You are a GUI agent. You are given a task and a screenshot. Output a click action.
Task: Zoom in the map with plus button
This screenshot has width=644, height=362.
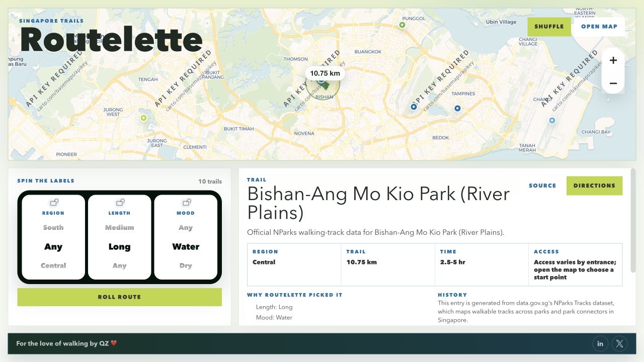pyautogui.click(x=613, y=60)
